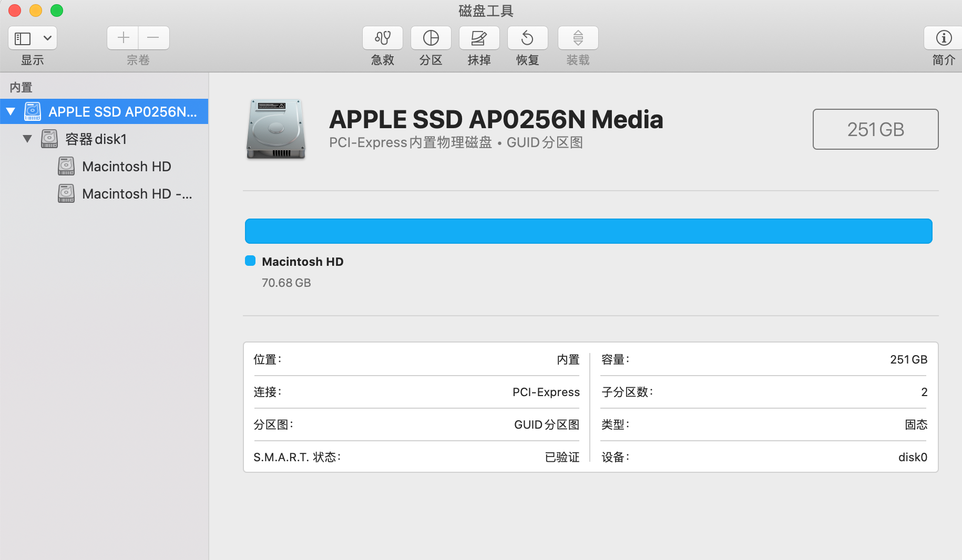Select the truncated 'Macintosh HD -...' volume
962x560 pixels.
point(137,194)
